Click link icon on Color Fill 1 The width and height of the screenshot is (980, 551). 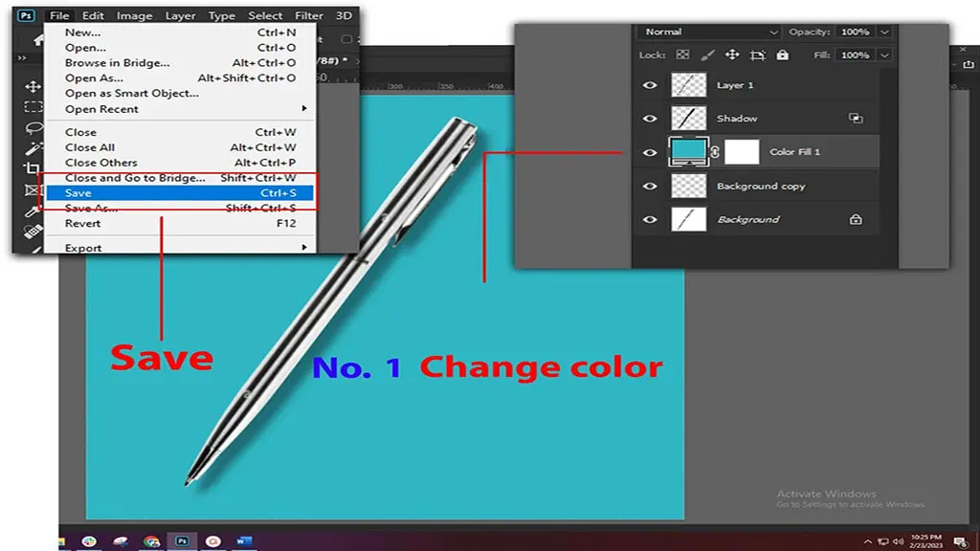pos(715,152)
